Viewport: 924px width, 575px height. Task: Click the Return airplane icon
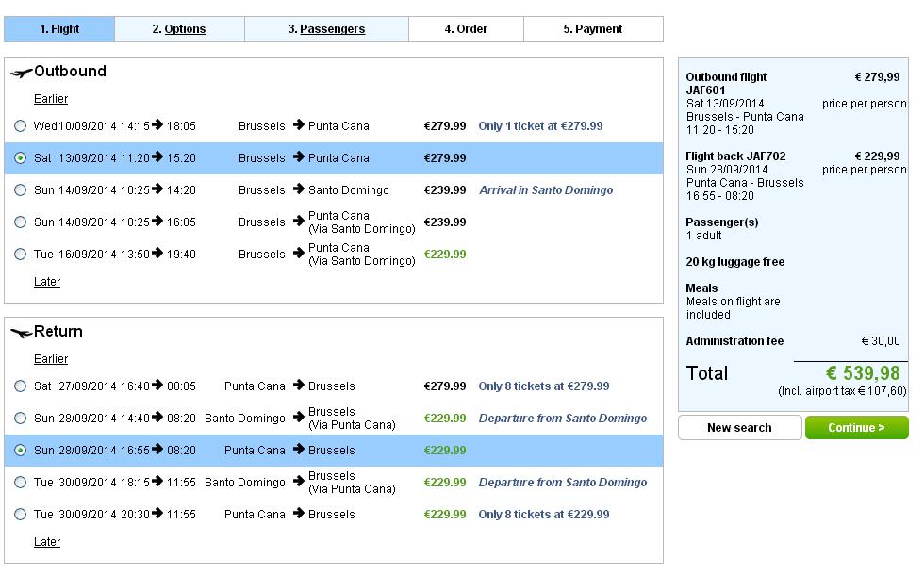(21, 334)
